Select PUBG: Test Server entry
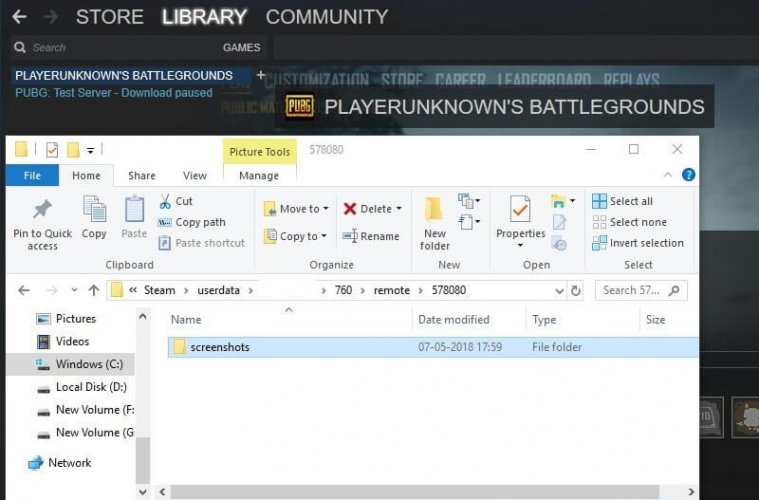This screenshot has height=500, width=759. pos(114,92)
